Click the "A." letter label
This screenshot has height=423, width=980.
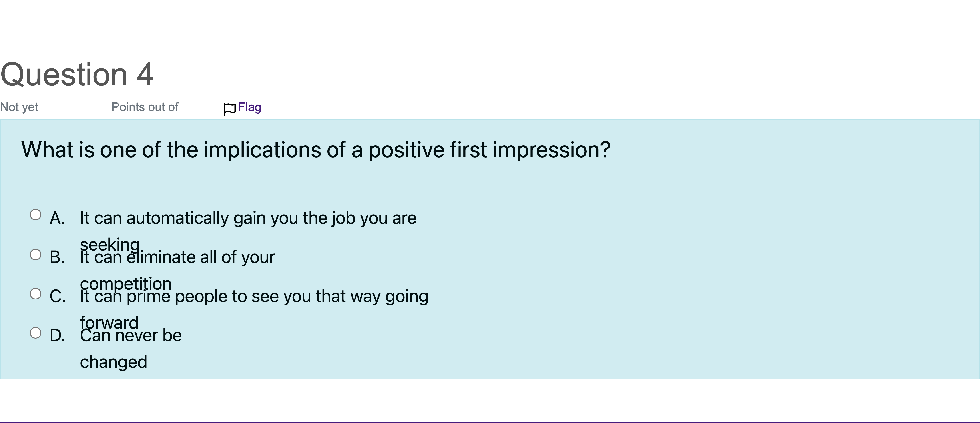point(57,218)
